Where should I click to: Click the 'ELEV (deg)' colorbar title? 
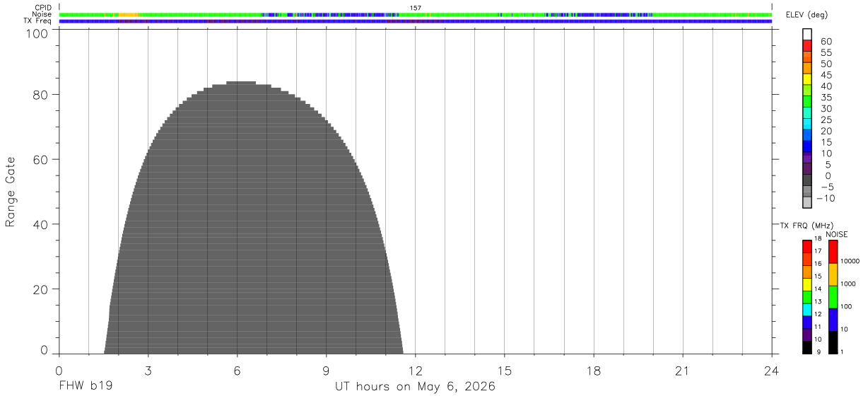click(x=807, y=16)
